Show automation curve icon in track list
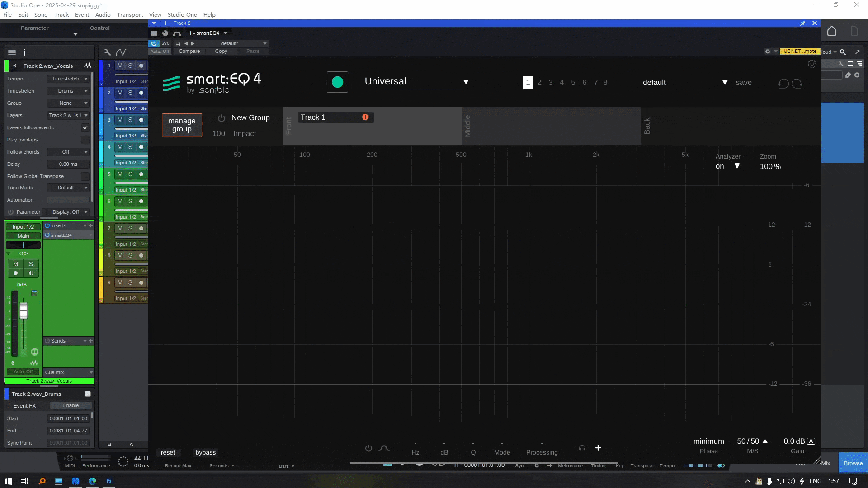Screen dimensions: 868x488 pos(121,52)
